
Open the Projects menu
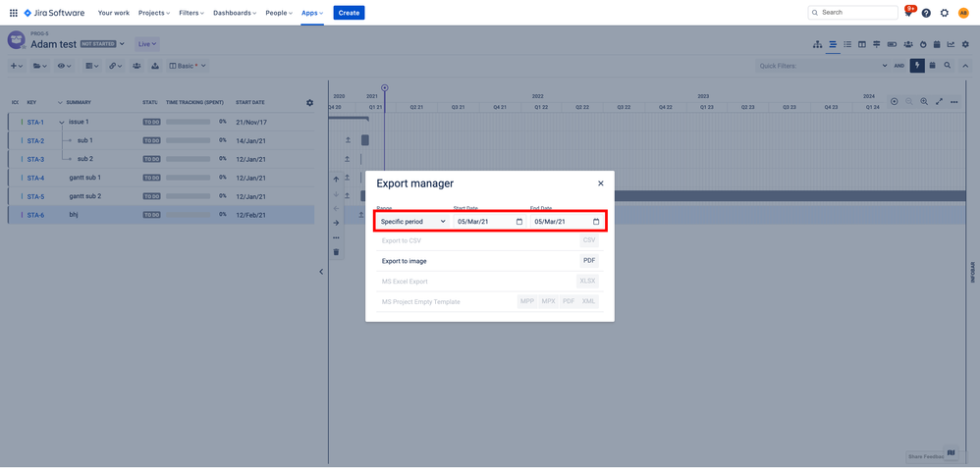(154, 13)
